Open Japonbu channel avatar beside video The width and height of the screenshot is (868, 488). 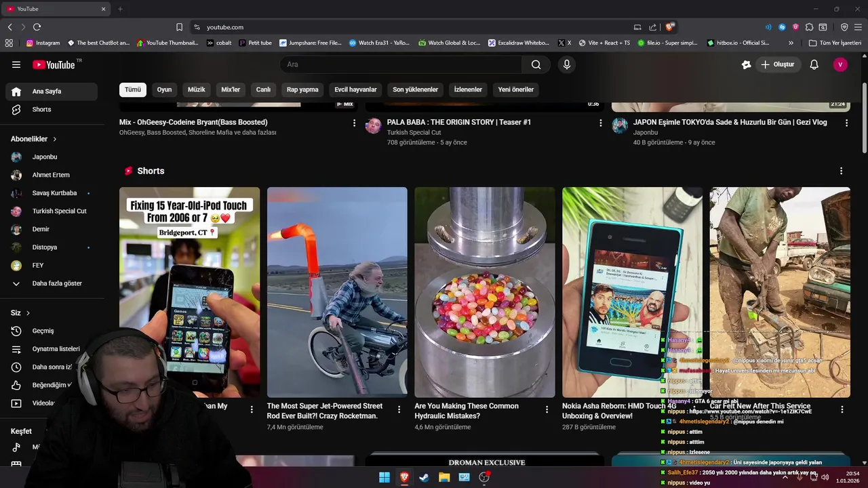pyautogui.click(x=620, y=126)
